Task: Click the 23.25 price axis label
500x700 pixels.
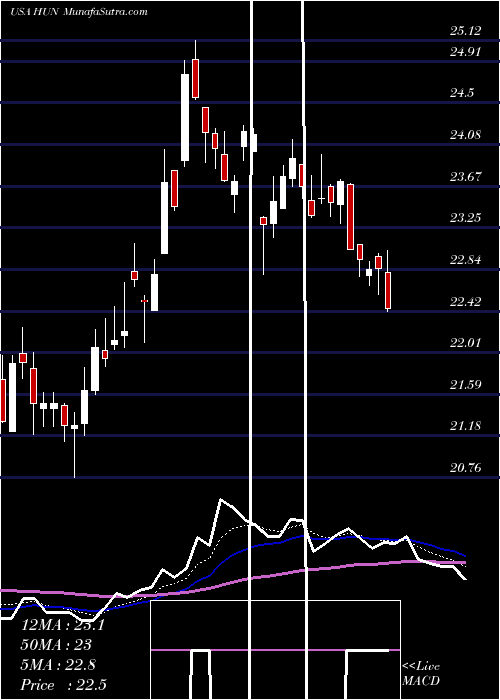Action: 465,217
